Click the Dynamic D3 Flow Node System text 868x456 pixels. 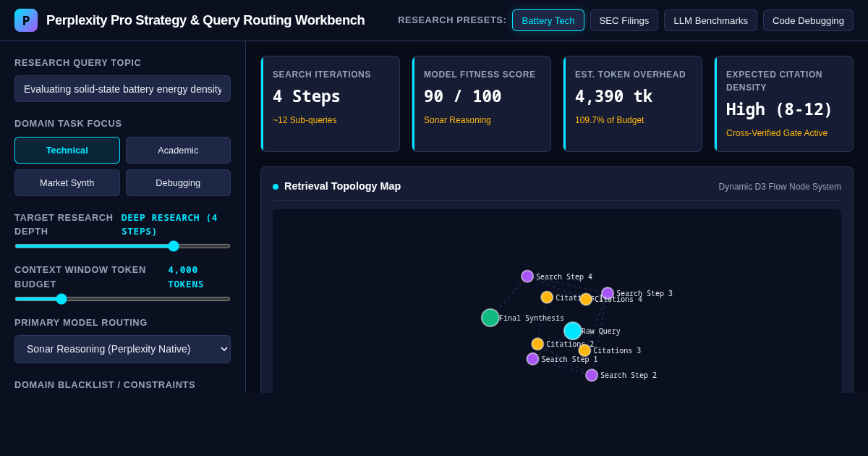[780, 187]
